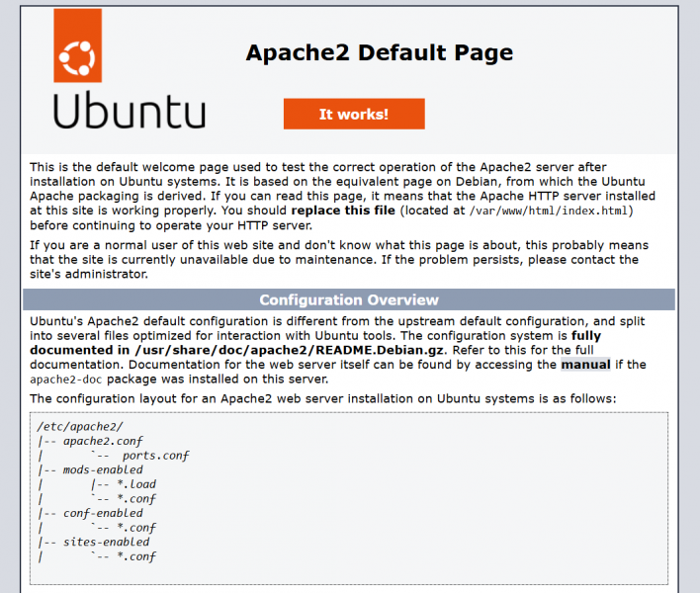Click the orange It works! banner
The width and height of the screenshot is (700, 593).
pyautogui.click(x=354, y=114)
